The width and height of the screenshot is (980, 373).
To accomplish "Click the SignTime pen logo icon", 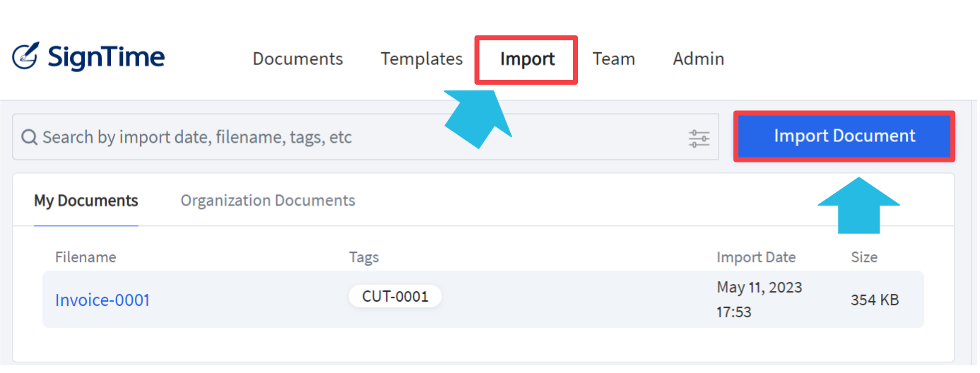I will click(x=26, y=57).
